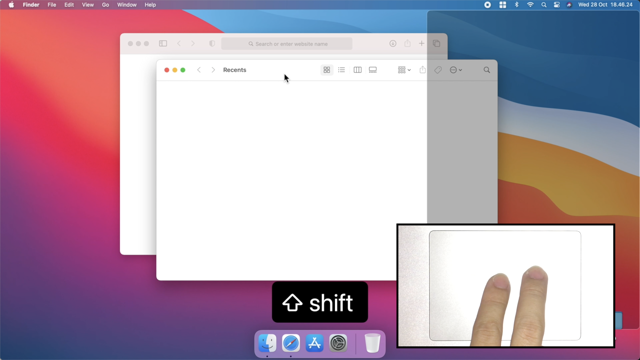Click the Finder edit tags icon
This screenshot has width=640, height=360.
pyautogui.click(x=438, y=70)
